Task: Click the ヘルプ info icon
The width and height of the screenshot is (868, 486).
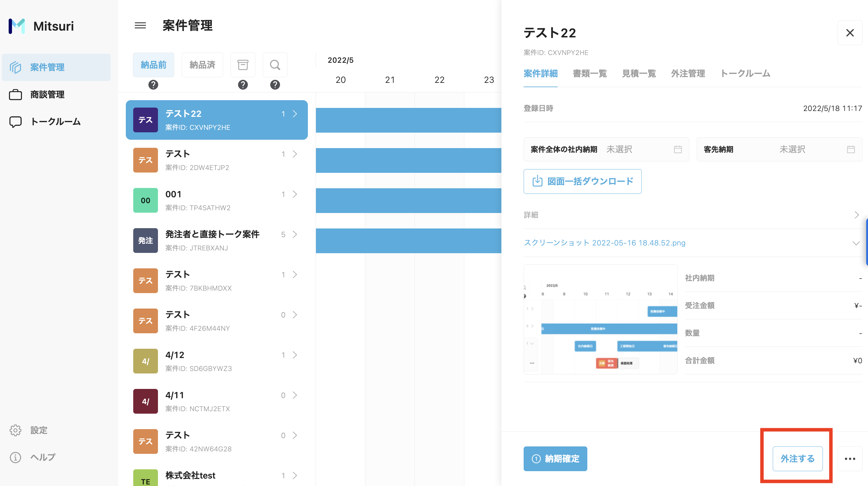Action: coord(15,457)
